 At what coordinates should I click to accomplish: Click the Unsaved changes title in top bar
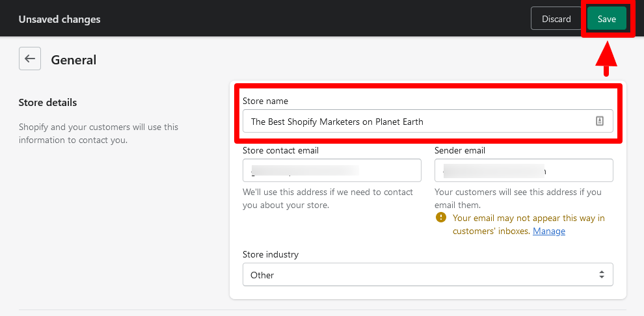[59, 20]
